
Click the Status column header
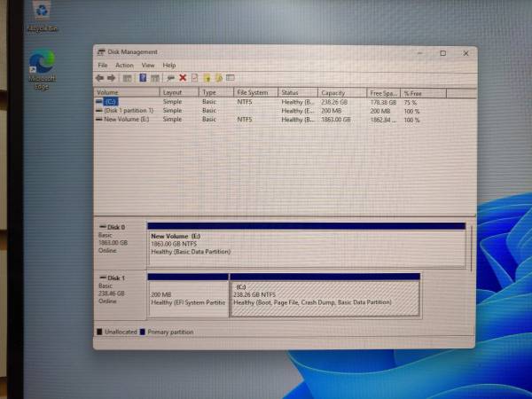coord(290,92)
